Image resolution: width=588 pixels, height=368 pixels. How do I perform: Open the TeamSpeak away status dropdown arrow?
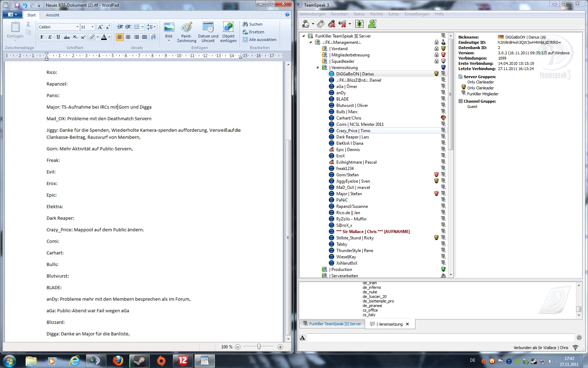point(313,24)
